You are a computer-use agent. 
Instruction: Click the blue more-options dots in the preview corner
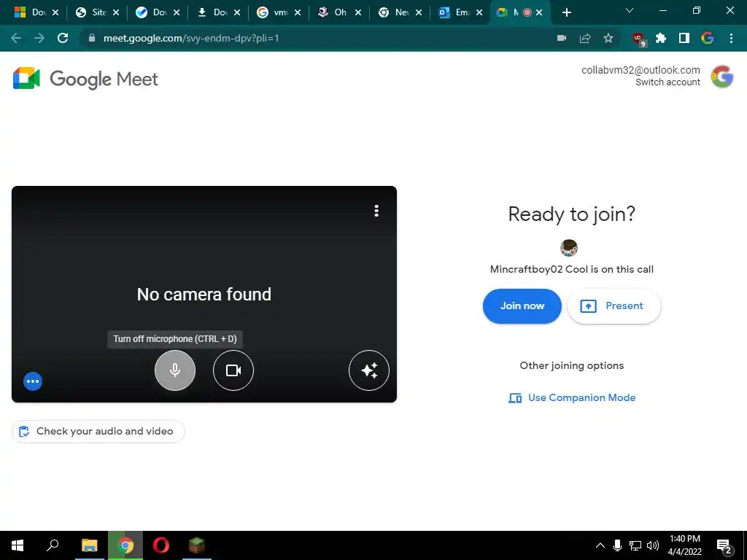point(33,381)
